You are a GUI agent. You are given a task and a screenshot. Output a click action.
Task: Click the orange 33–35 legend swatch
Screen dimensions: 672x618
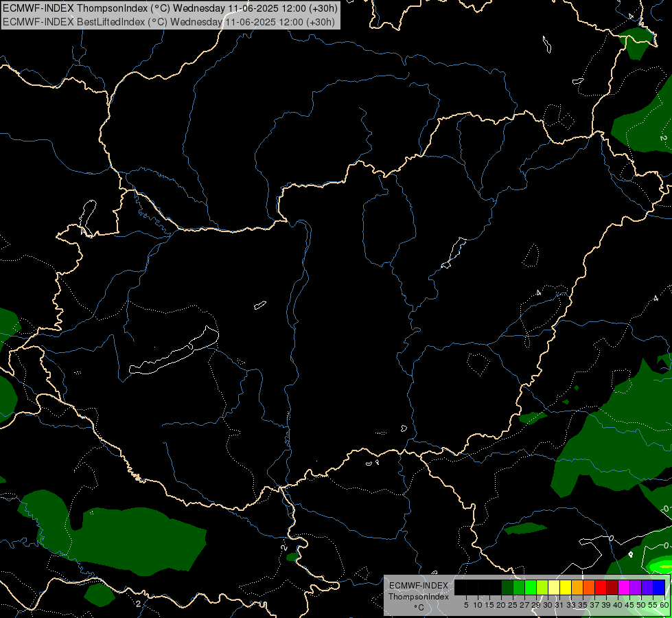[x=577, y=587]
